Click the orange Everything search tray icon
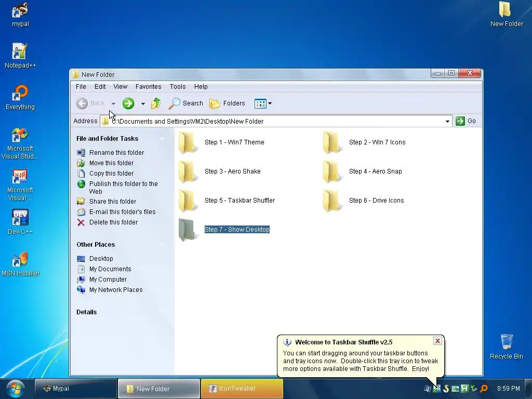 pyautogui.click(x=484, y=389)
